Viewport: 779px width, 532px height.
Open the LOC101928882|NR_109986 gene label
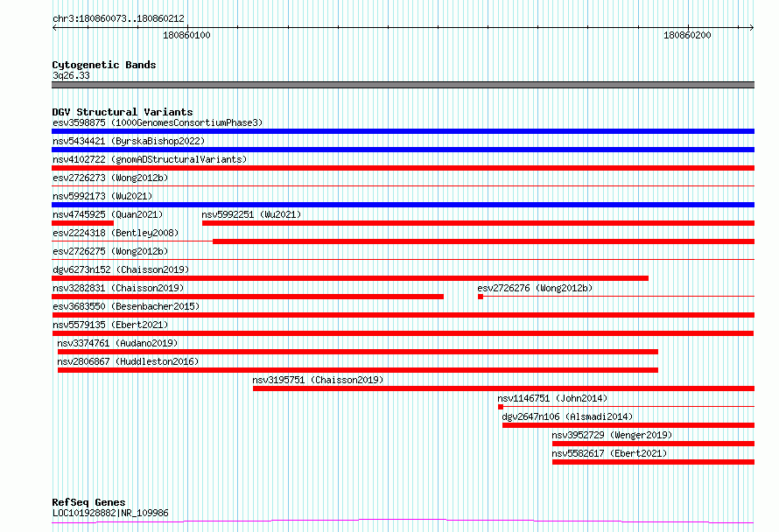pyautogui.click(x=110, y=513)
